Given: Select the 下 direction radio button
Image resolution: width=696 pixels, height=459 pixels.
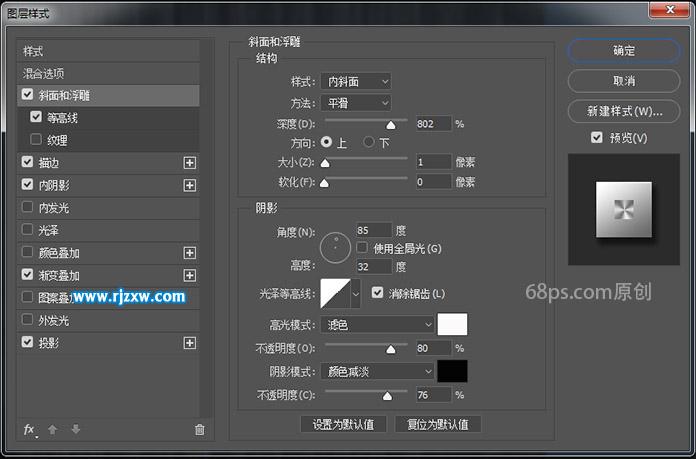Looking at the screenshot, I should [x=369, y=143].
